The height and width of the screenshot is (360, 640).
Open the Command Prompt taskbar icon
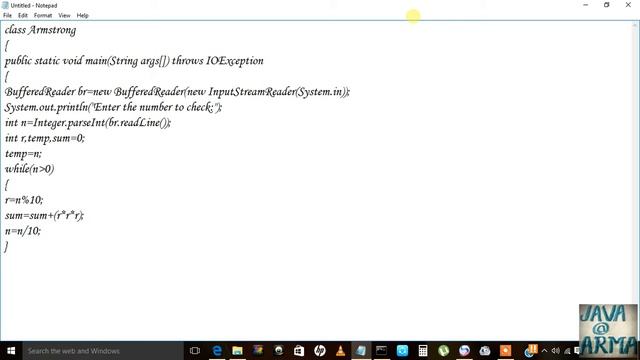click(x=381, y=351)
